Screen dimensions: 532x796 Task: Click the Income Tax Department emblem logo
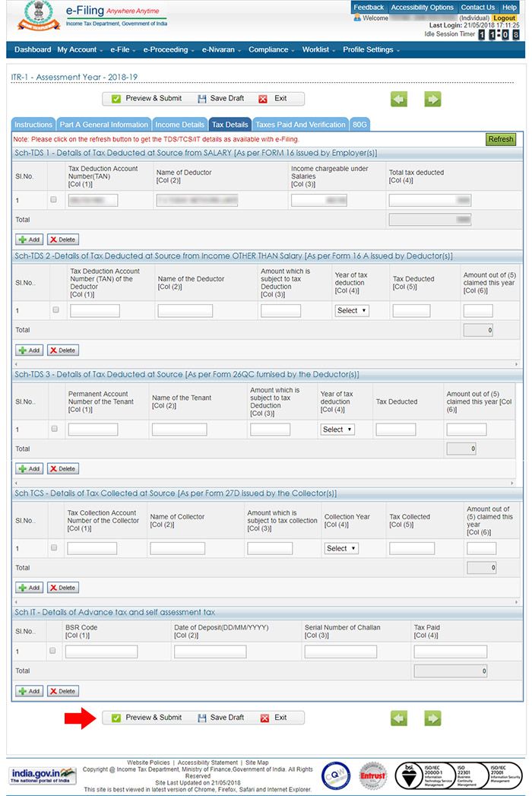pyautogui.click(x=39, y=16)
